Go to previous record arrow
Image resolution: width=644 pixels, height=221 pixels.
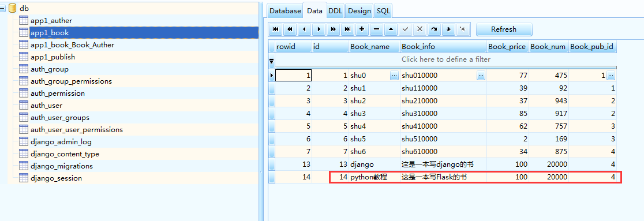(304, 29)
